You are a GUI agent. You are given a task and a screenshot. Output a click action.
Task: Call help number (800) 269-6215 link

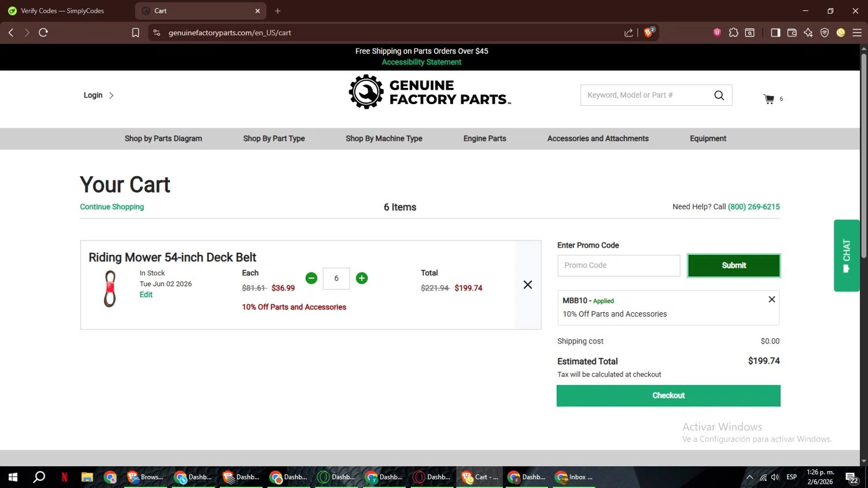(754, 207)
